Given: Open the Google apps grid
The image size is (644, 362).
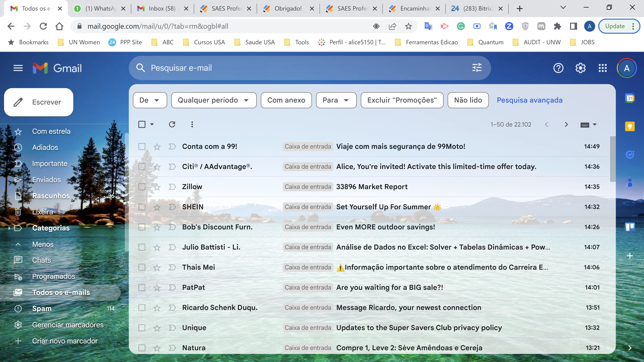Looking at the screenshot, I should click(x=603, y=68).
